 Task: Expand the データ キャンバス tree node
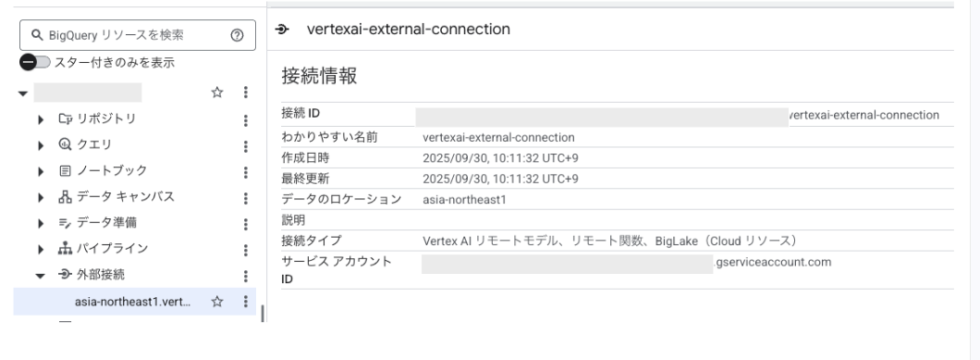click(41, 198)
